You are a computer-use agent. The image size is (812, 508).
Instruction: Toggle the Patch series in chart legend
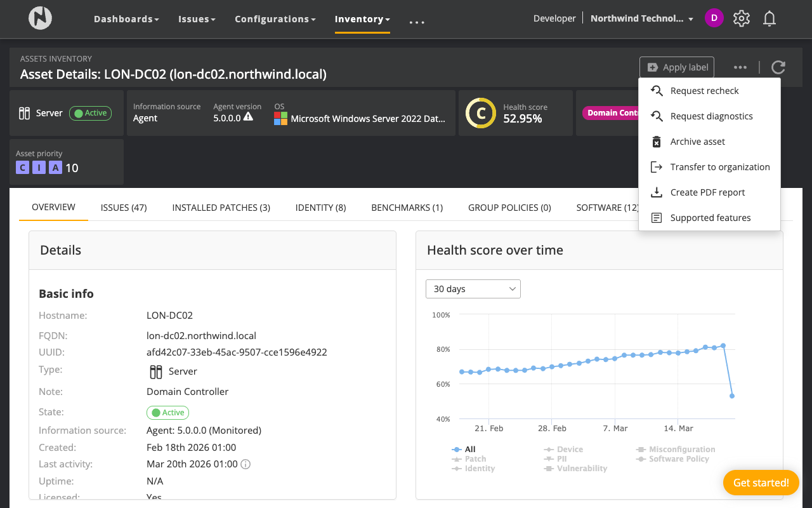click(x=469, y=458)
